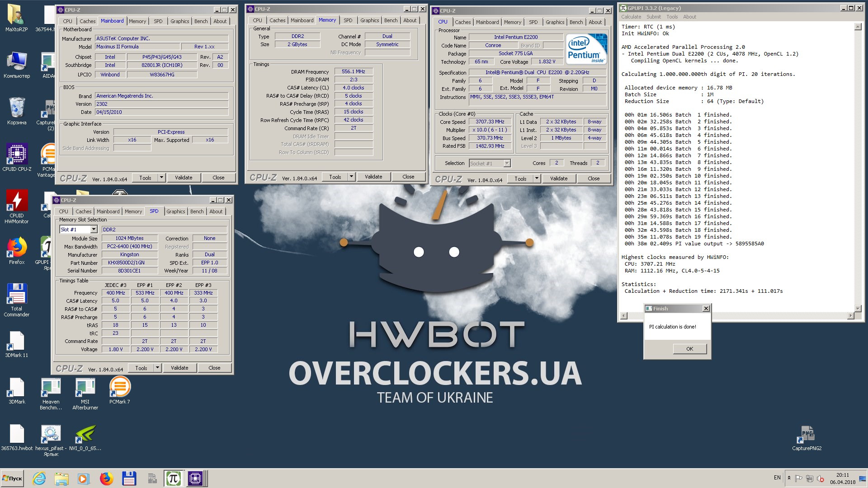Open the Socket #1 selection dropdown

coord(507,163)
